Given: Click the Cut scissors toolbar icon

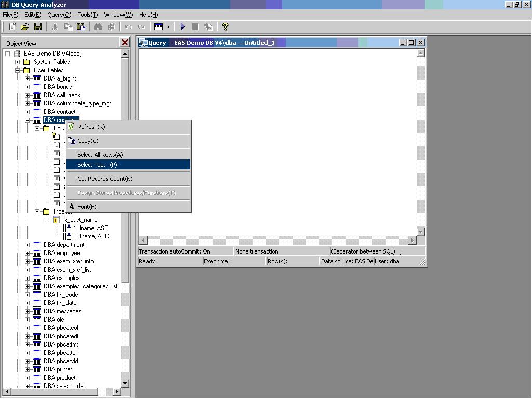Looking at the screenshot, I should click(55, 26).
